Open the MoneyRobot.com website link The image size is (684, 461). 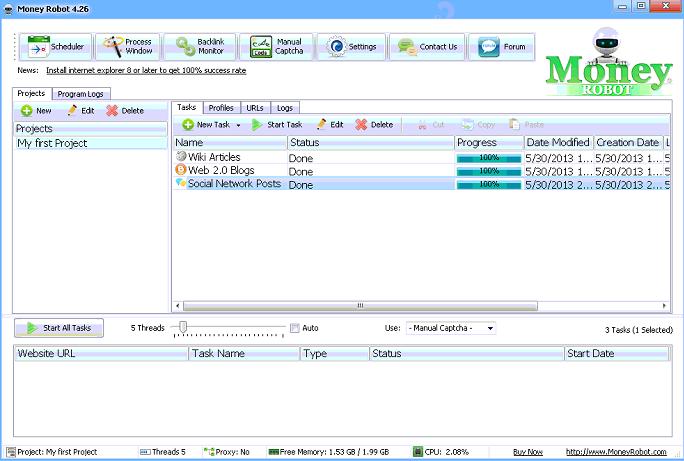pyautogui.click(x=616, y=452)
